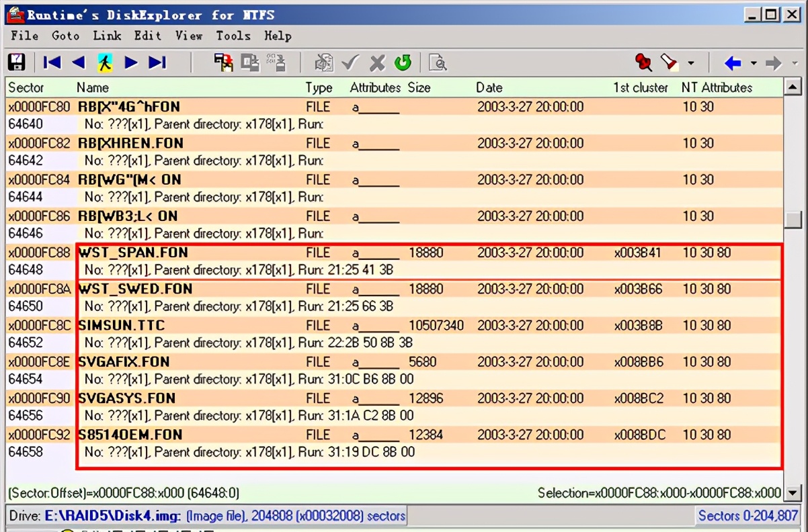Viewport: 808px width, 532px height.
Task: Sort by the Date column header
Action: point(489,87)
